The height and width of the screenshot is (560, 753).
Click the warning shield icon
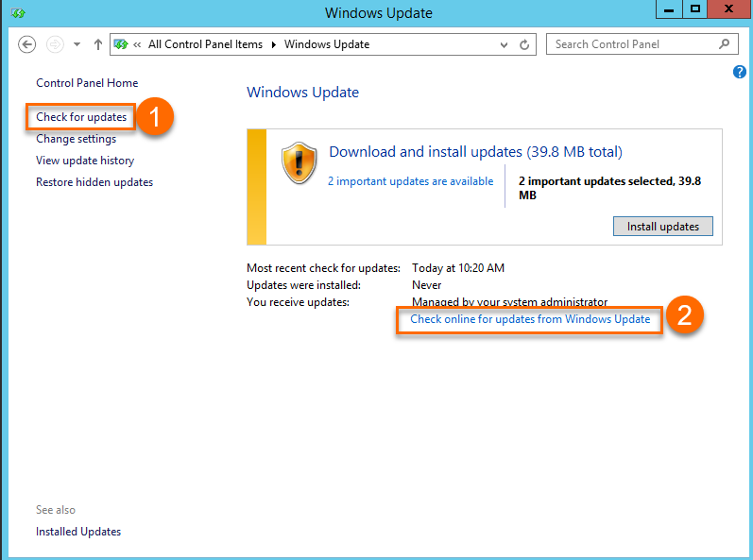click(299, 163)
